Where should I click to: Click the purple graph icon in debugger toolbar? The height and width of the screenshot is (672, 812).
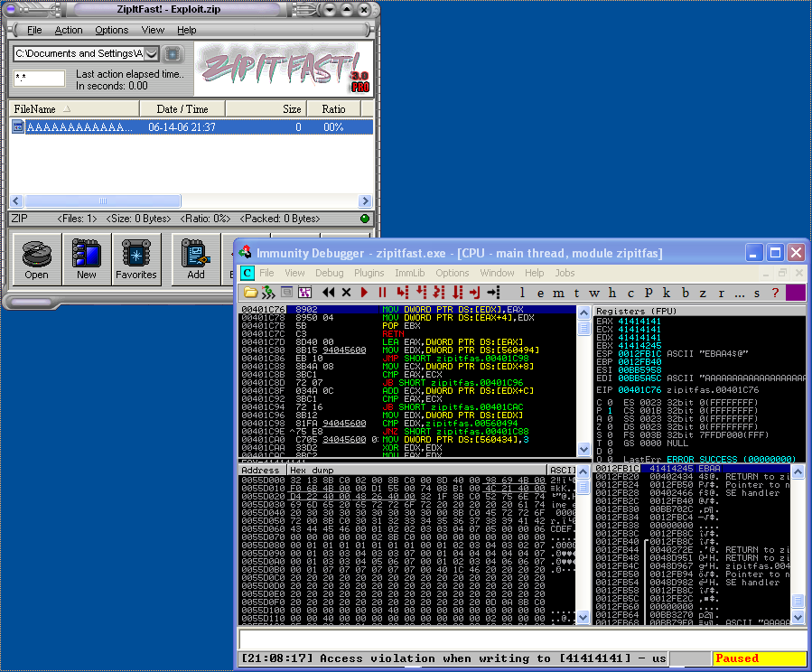pos(305,293)
